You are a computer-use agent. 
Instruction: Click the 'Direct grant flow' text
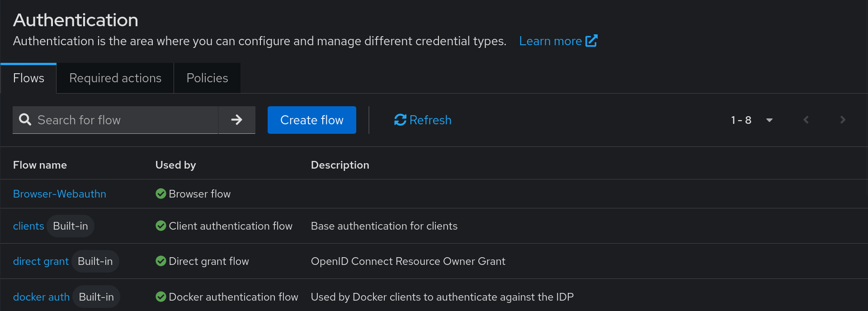click(209, 261)
